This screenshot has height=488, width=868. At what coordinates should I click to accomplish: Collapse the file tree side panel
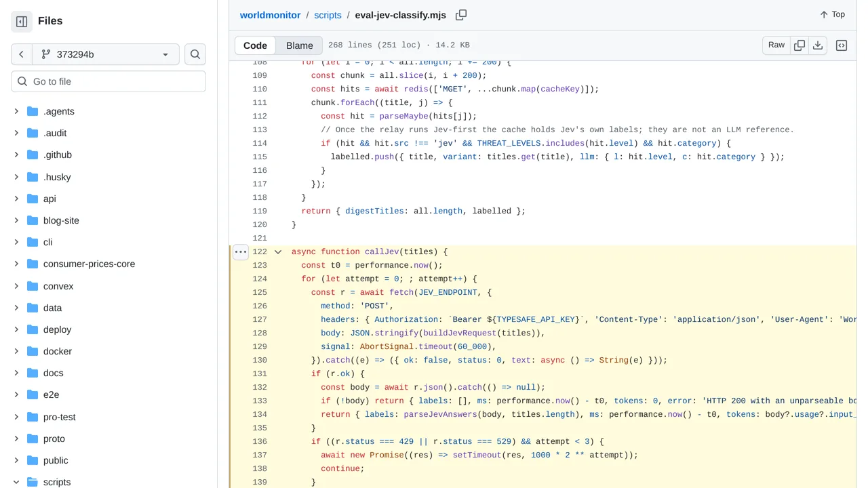tap(22, 22)
